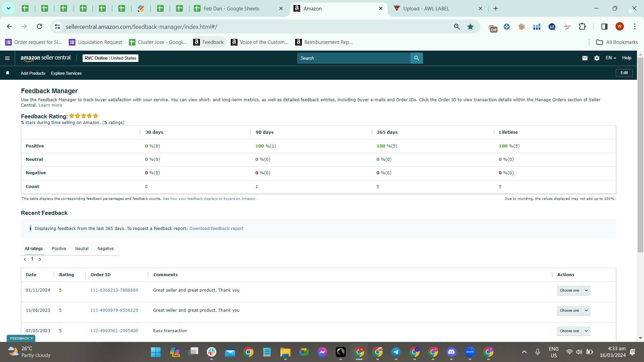Viewport: 644px width, 362px height.
Task: Launch Slack from the taskbar
Action: point(212,352)
